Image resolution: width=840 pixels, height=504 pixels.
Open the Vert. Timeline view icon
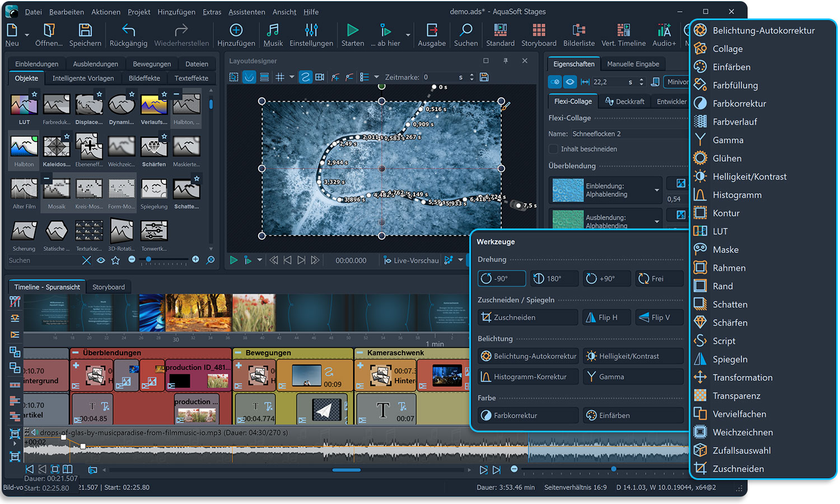(x=623, y=35)
